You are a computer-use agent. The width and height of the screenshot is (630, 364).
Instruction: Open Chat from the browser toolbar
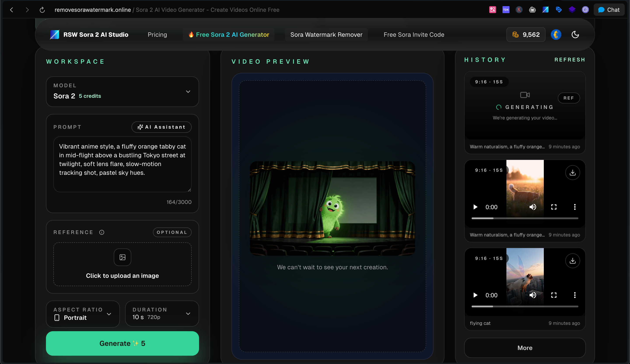609,10
